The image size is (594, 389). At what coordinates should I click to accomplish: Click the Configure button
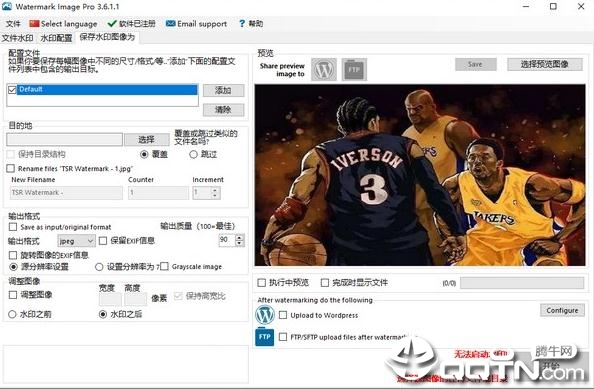[x=562, y=310]
